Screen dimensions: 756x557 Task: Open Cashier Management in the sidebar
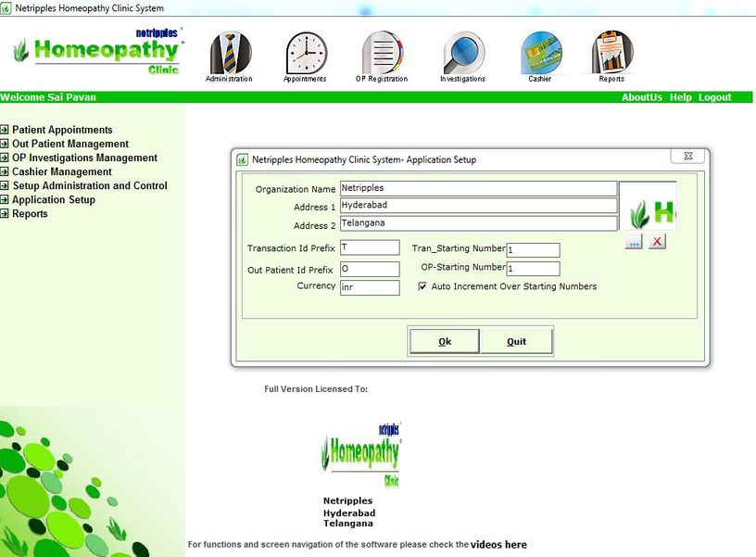tap(62, 171)
